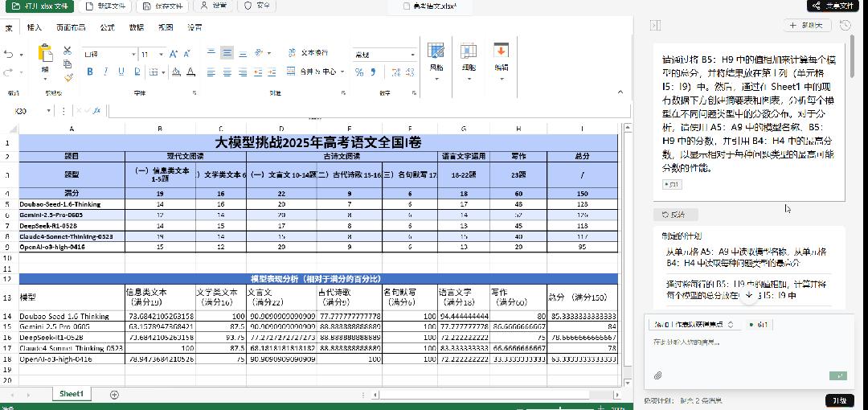868x410 pixels.
Task: Click the percent style icon
Action: 359,72
